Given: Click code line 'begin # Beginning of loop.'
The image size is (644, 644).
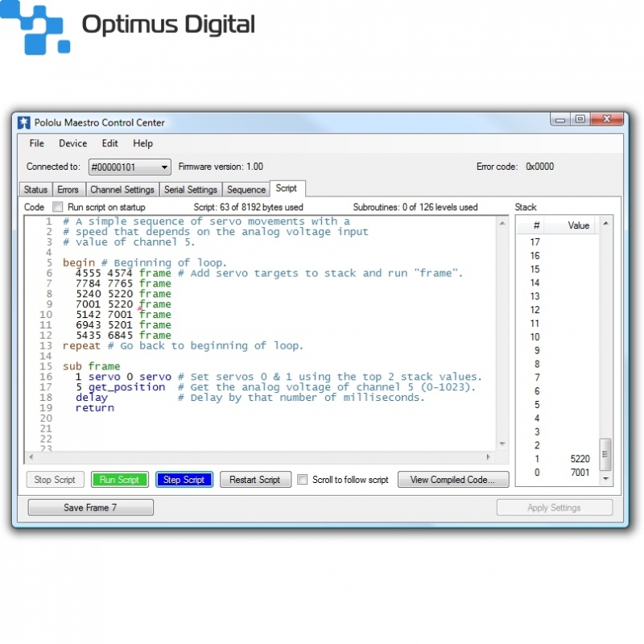Looking at the screenshot, I should (x=145, y=262).
